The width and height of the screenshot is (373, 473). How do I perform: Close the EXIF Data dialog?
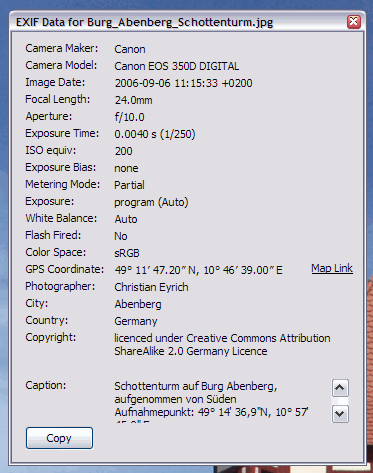click(354, 22)
